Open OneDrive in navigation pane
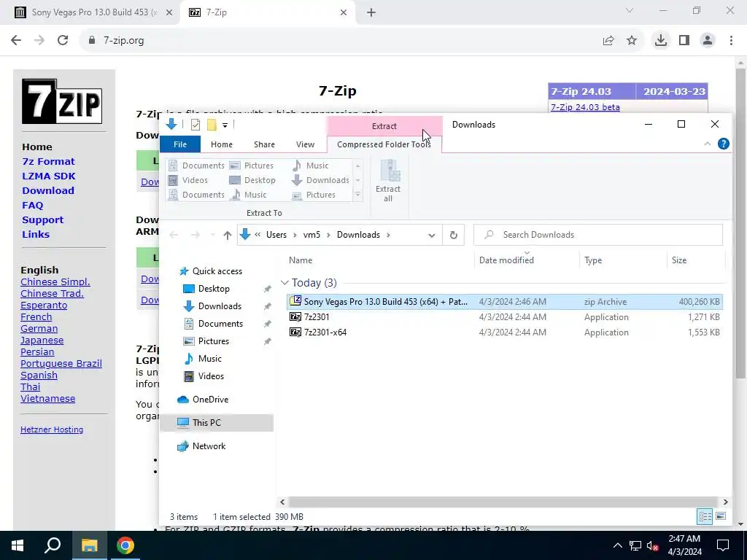Screen dimensions: 747x560 click(x=210, y=400)
